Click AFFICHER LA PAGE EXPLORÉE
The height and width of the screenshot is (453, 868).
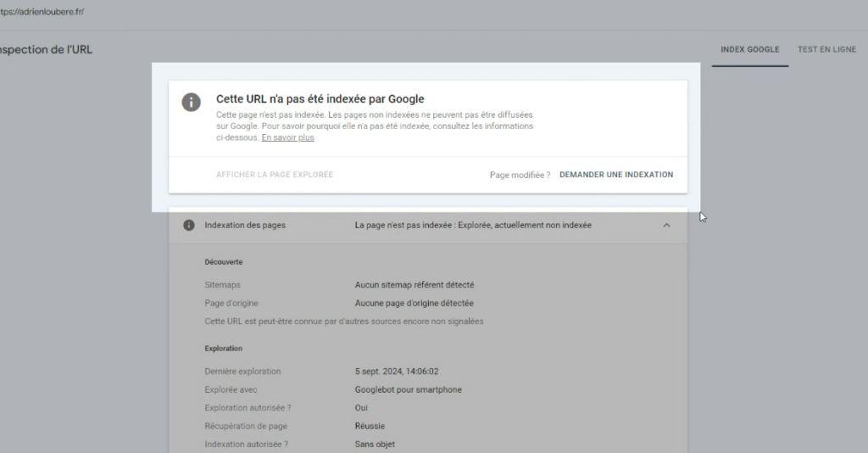[x=275, y=175]
